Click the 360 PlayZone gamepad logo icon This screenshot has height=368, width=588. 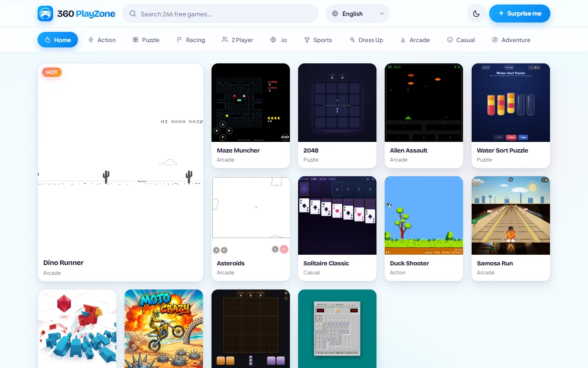click(45, 13)
